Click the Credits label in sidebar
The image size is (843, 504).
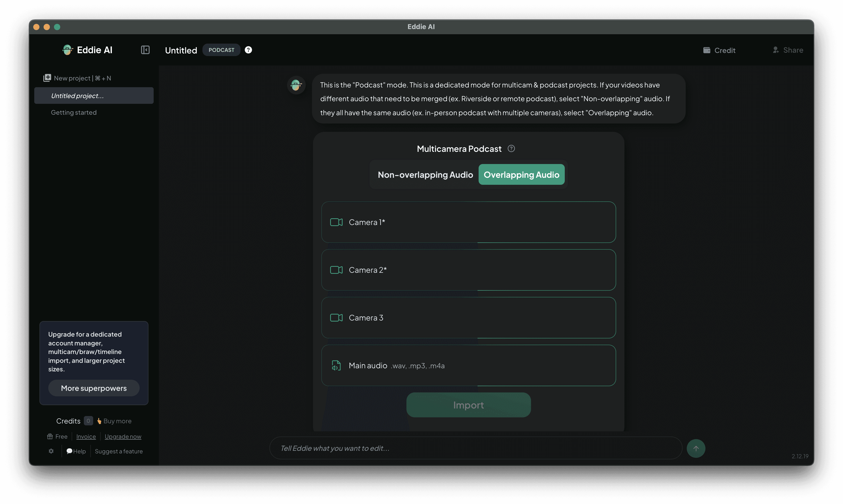pyautogui.click(x=68, y=421)
